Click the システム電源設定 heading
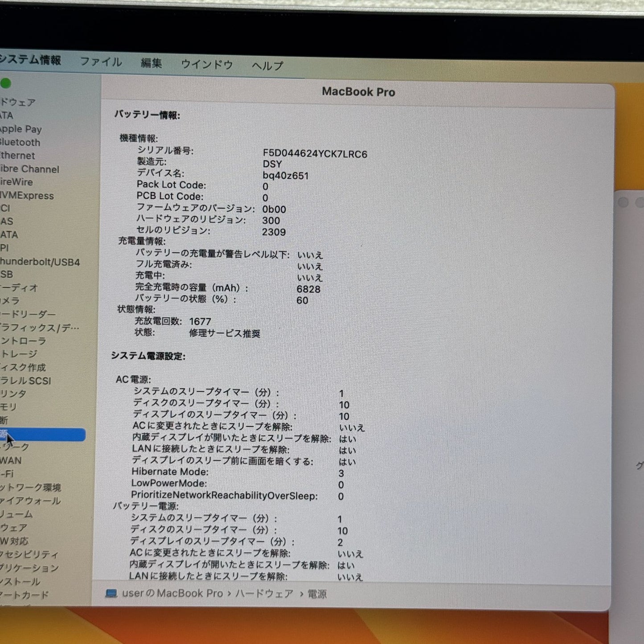Viewport: 644px width, 644px height. [x=148, y=356]
